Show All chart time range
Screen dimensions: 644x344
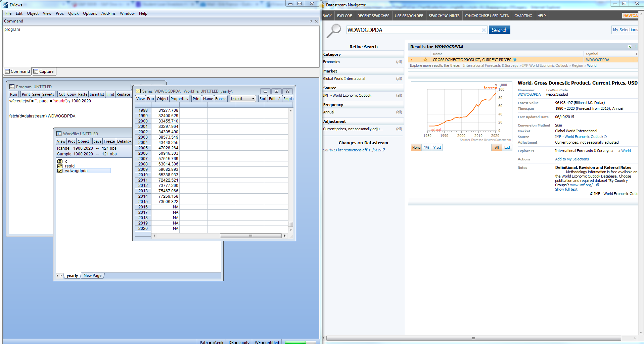pyautogui.click(x=497, y=147)
